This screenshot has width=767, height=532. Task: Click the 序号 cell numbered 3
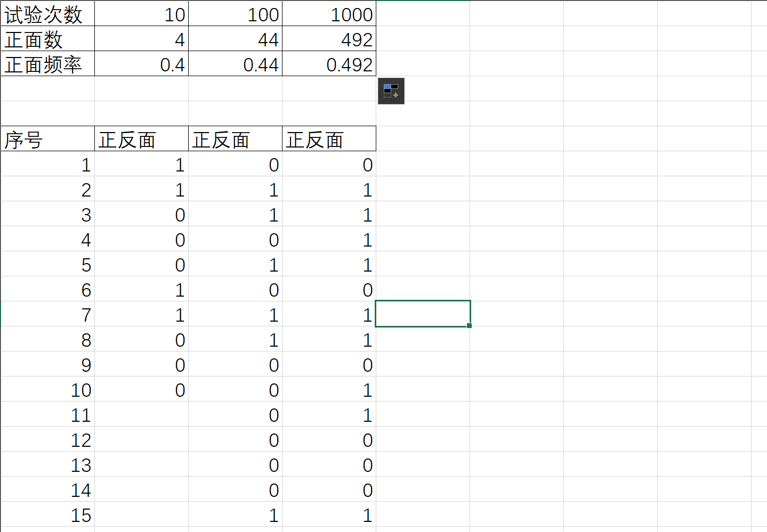click(x=48, y=214)
